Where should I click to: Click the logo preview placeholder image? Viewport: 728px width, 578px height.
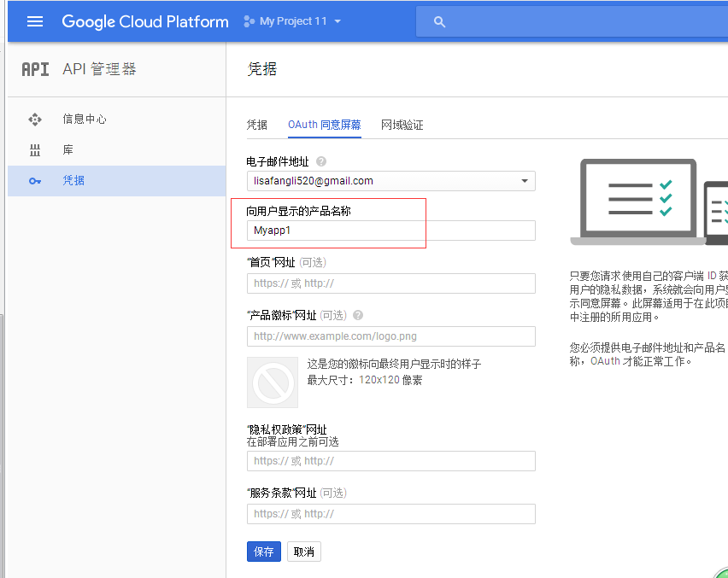point(273,382)
